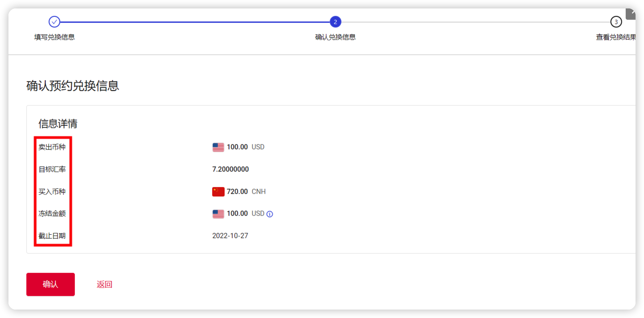The image size is (644, 318).
Task: Click US flag in 冻结金额 row
Action: (x=218, y=214)
